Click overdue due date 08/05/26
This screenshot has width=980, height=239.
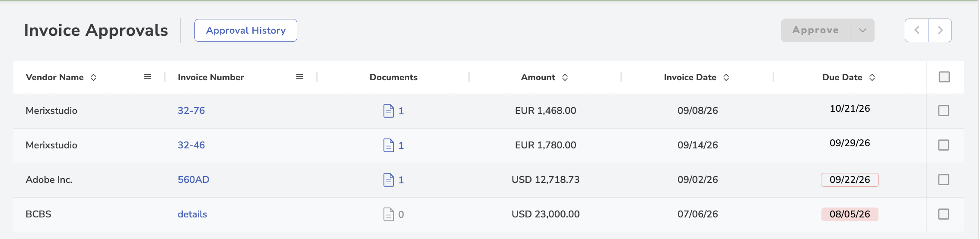850,214
